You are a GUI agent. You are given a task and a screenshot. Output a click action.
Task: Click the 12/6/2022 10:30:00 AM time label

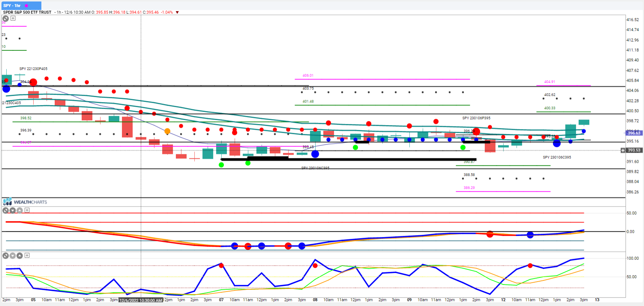(x=141, y=300)
